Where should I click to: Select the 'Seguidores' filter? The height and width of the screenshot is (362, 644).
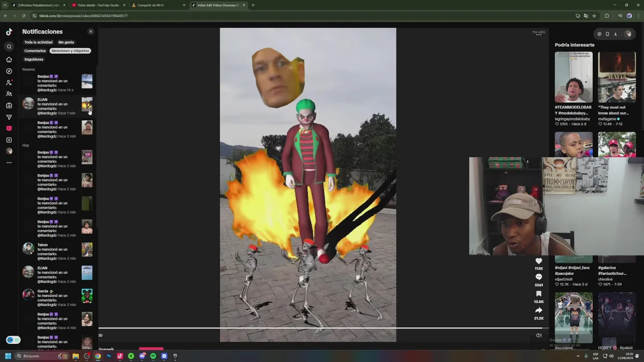click(34, 59)
